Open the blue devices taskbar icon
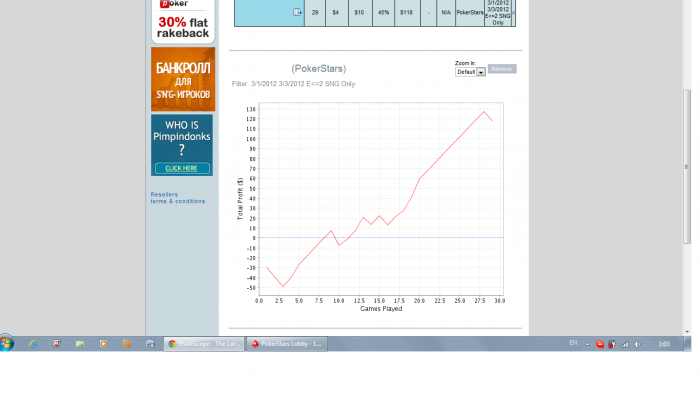The image size is (700, 394). click(150, 344)
